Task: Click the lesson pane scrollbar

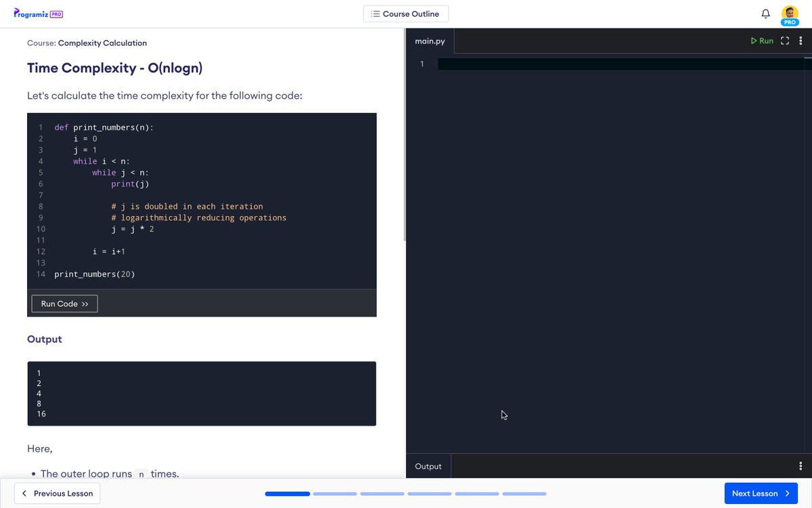Action: click(x=404, y=135)
